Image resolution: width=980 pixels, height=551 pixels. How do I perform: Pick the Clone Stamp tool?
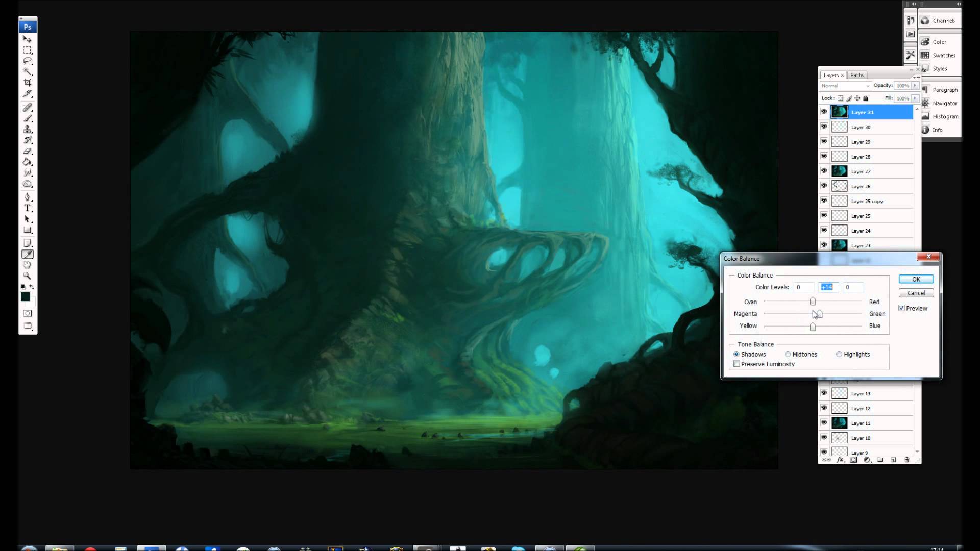[28, 129]
